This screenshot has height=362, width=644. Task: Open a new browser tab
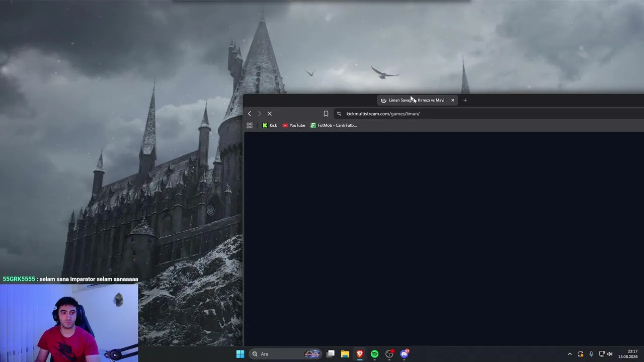[x=465, y=100]
